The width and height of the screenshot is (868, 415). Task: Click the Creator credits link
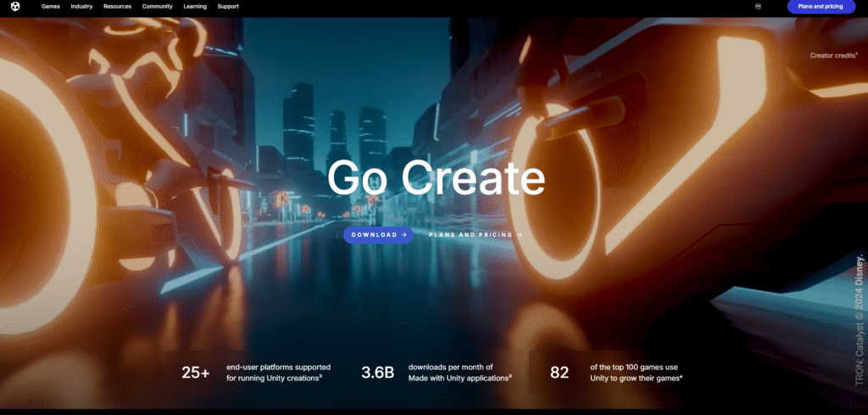tap(834, 55)
